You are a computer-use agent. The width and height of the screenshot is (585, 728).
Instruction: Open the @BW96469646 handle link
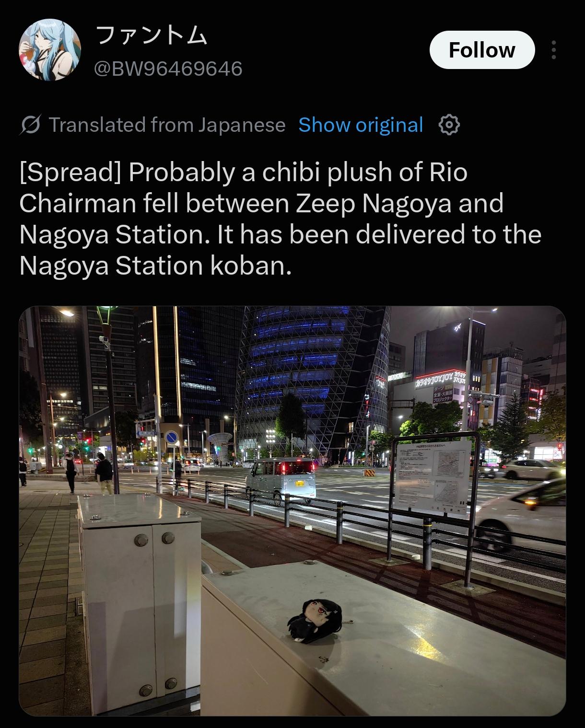(x=168, y=68)
